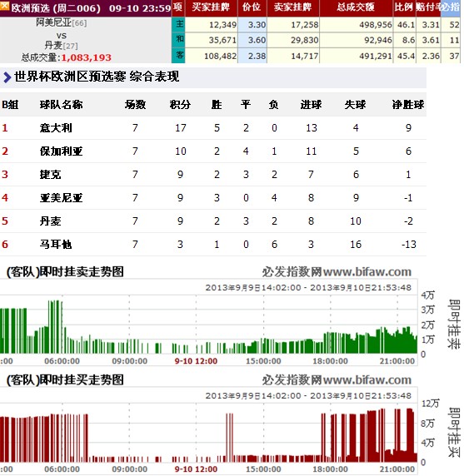
Task: Click the 净胜球 goal difference header
Action: click(408, 105)
